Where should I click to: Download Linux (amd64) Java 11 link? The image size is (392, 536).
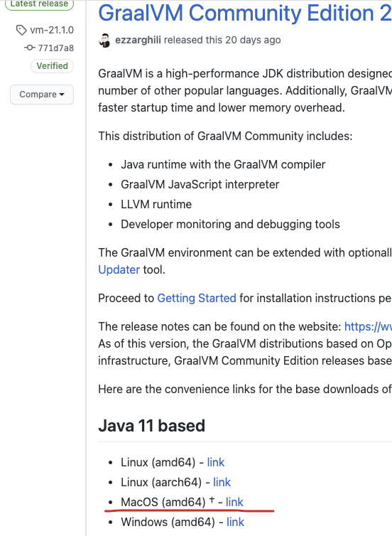coord(215,462)
